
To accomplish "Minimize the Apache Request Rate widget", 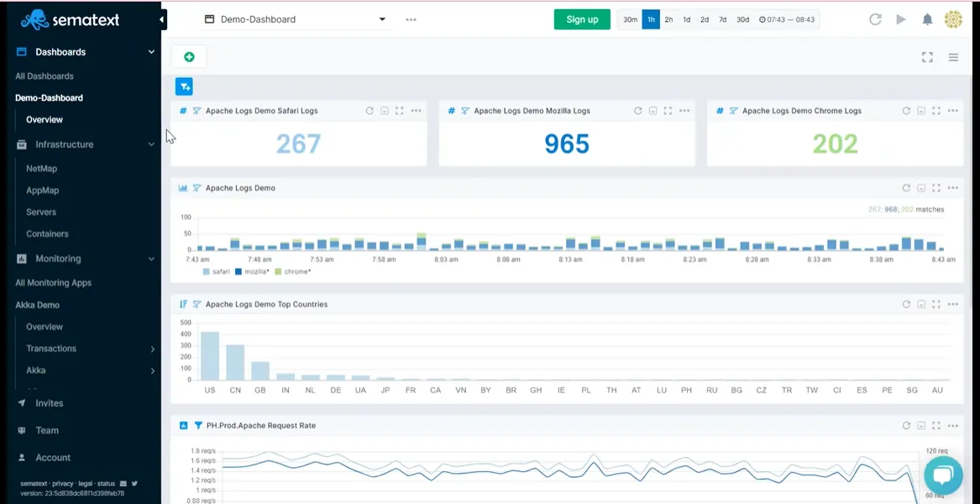I will click(x=920, y=426).
